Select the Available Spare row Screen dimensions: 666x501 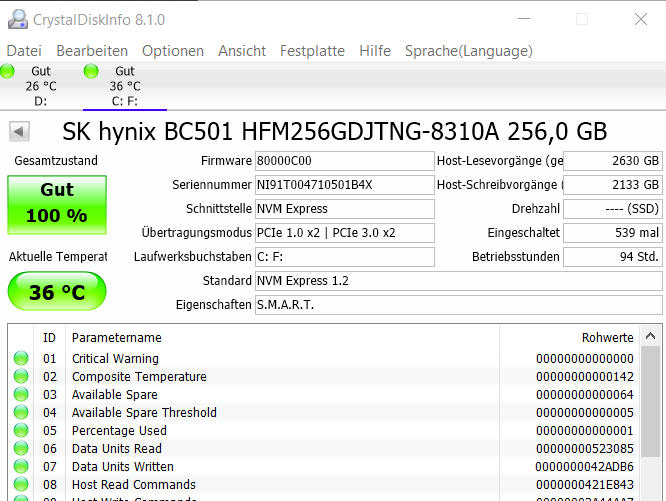[x=325, y=395]
